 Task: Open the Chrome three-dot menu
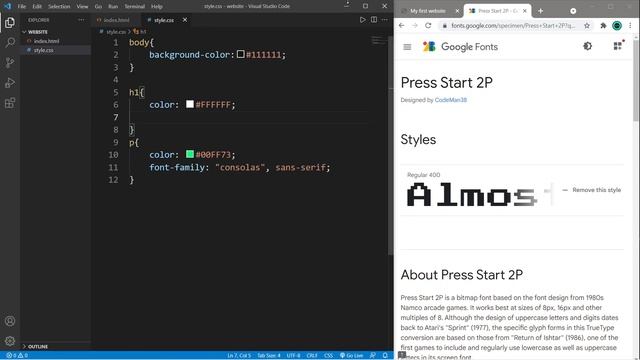tap(630, 26)
